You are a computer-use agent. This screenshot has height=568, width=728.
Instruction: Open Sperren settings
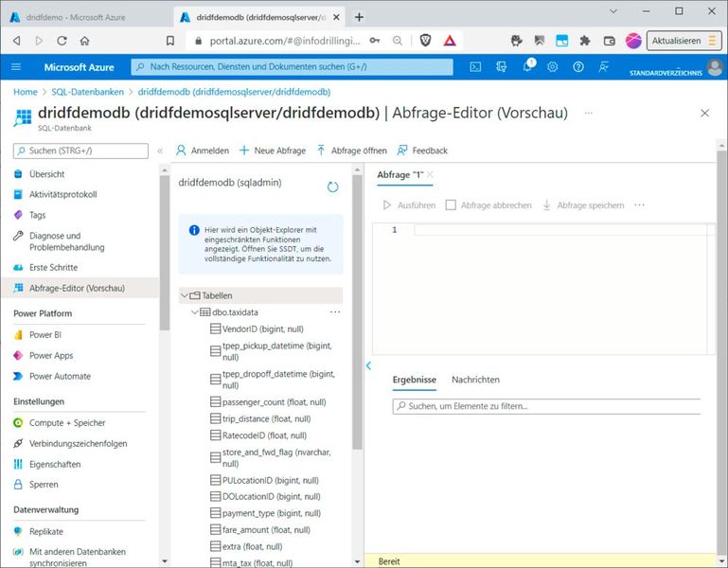[44, 485]
